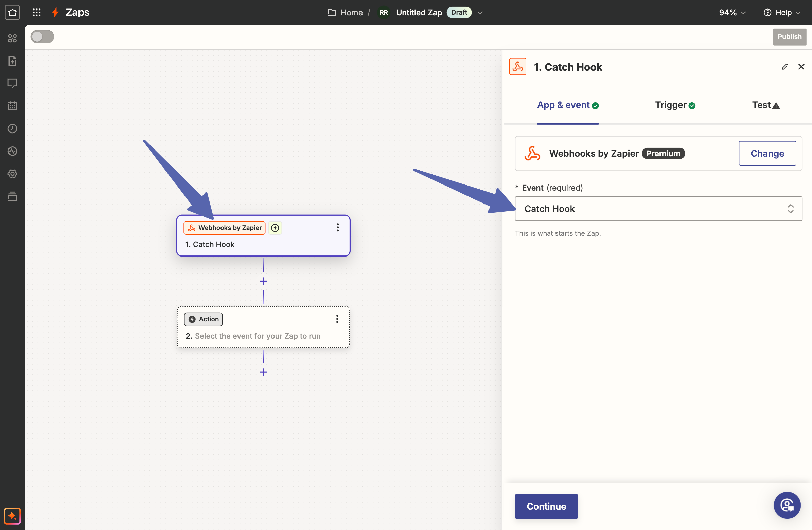
Task: Open the comments icon in left sidebar
Action: 12,83
